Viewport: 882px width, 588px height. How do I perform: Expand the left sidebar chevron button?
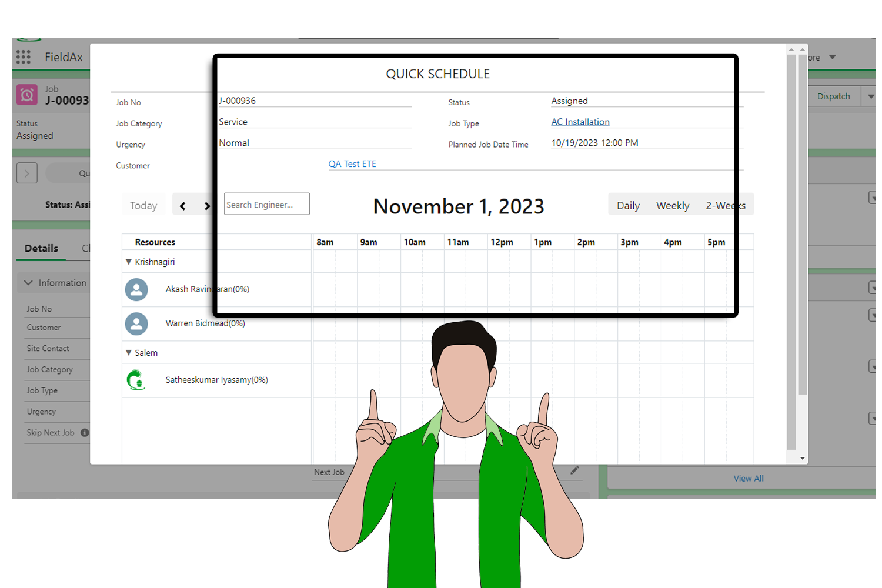(26, 172)
